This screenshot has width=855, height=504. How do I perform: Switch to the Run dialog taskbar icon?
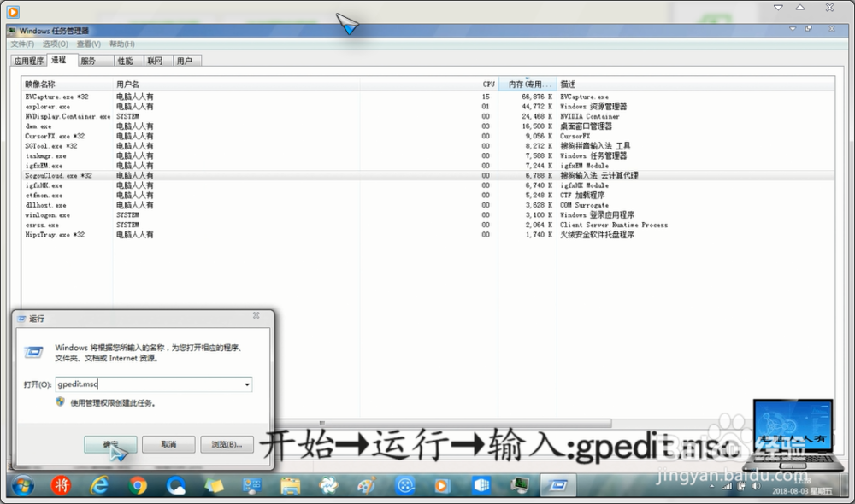557,485
